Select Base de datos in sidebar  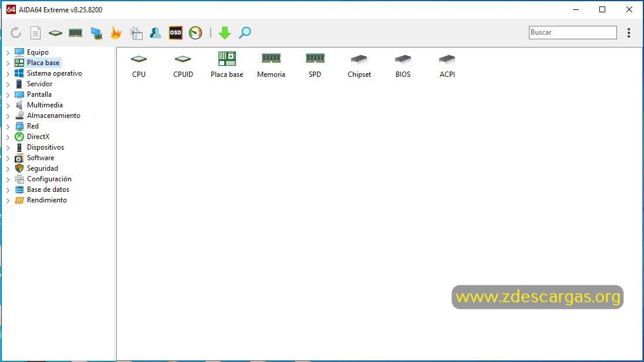coord(48,190)
